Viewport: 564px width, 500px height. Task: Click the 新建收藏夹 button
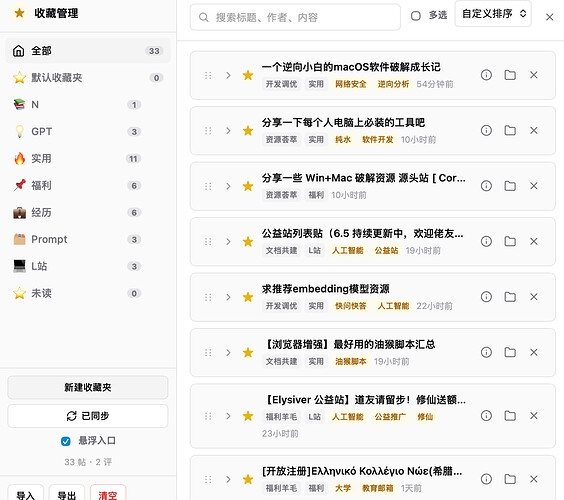pos(88,387)
